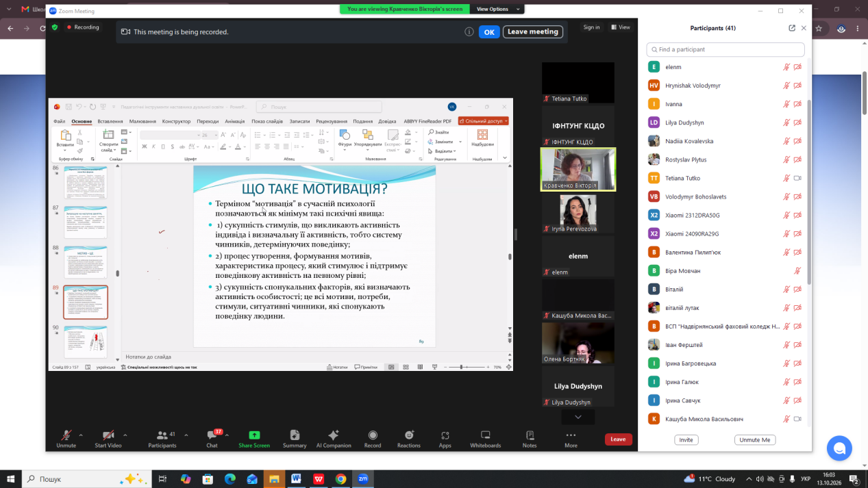Expand the arrow below the video thumbnails
Viewport: 868px width, 488px height.
(x=578, y=417)
